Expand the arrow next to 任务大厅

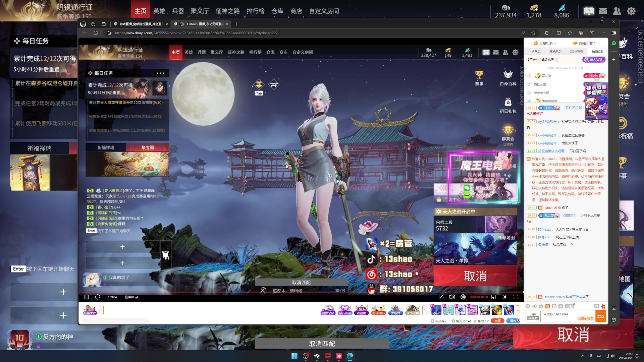102,310
